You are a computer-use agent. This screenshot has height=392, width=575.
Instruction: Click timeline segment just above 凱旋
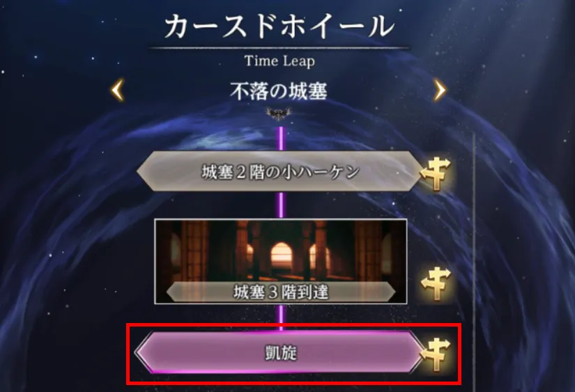click(282, 317)
